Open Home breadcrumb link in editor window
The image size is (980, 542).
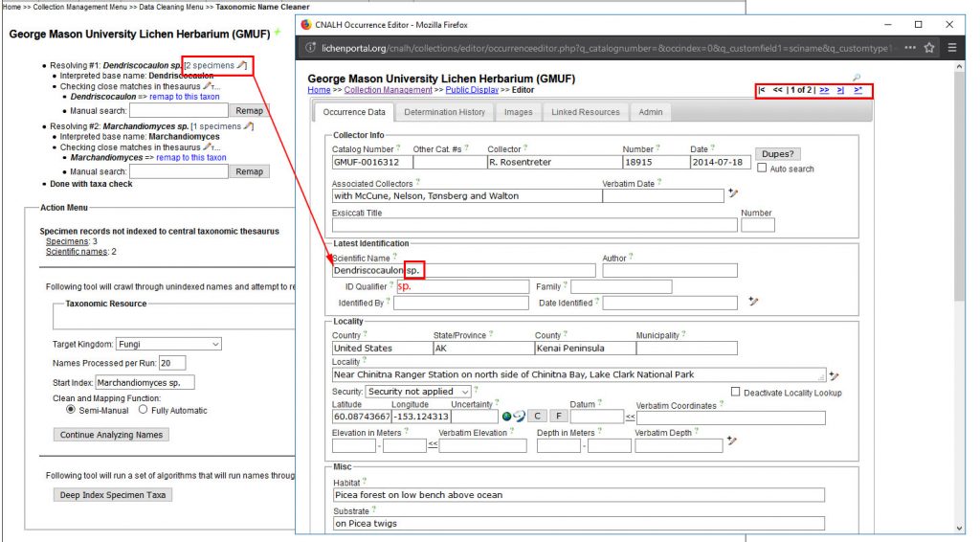[319, 90]
